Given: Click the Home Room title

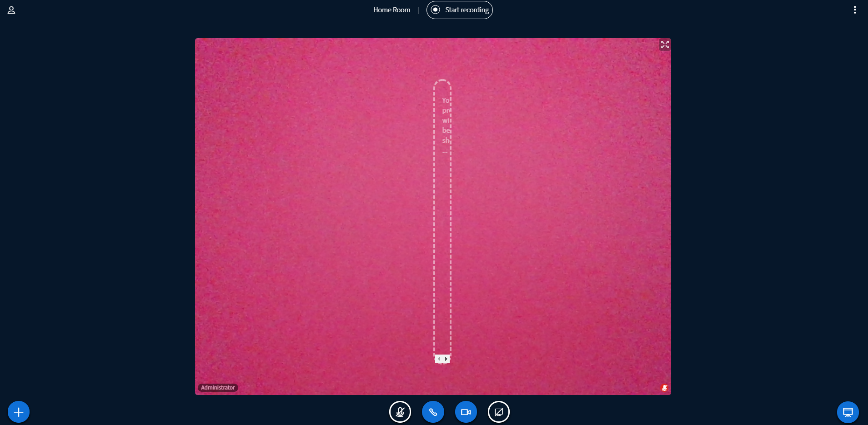Looking at the screenshot, I should (391, 10).
